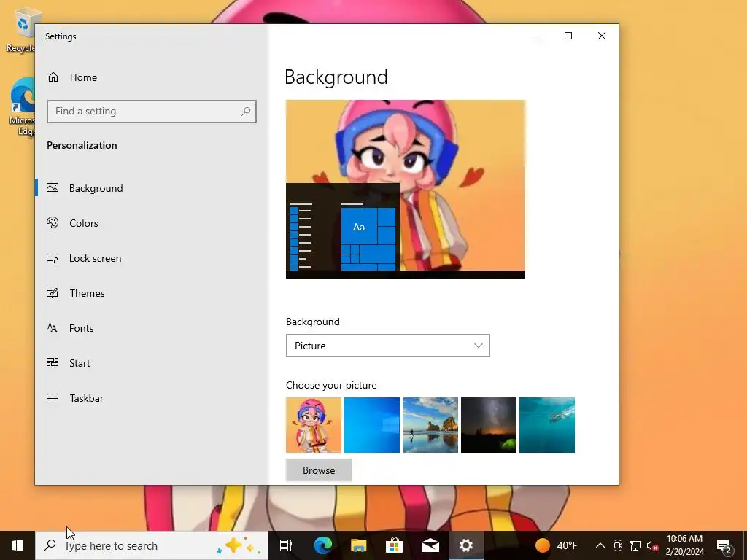747x560 pixels.
Task: Click the magnifier icon in Find a setting
Action: [x=246, y=112]
